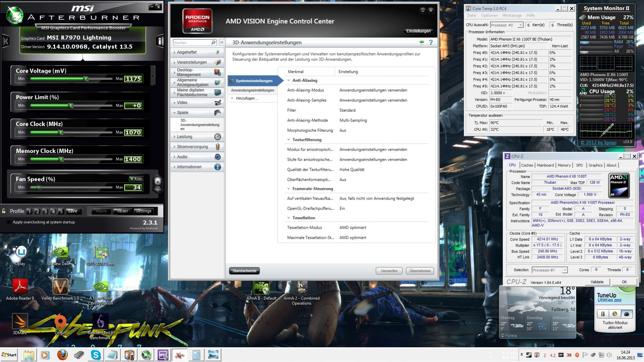Open the Werkzeuge menu in Core Temp
The width and height of the screenshot is (644, 362).
(512, 15)
